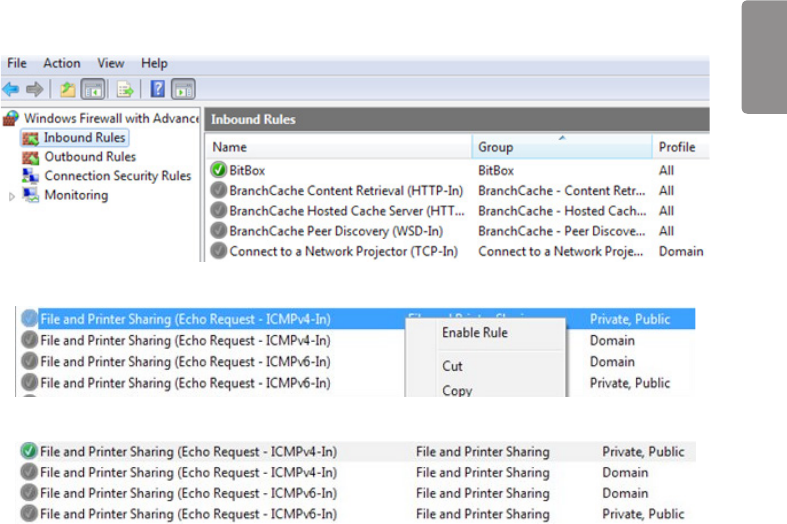Click the BitBox group cell
This screenshot has width=787, height=524.
pos(496,171)
